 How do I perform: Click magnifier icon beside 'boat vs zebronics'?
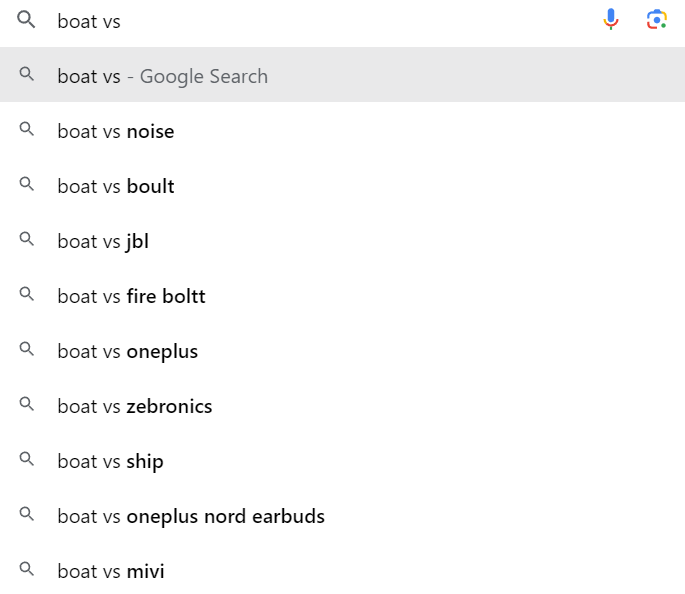27,404
